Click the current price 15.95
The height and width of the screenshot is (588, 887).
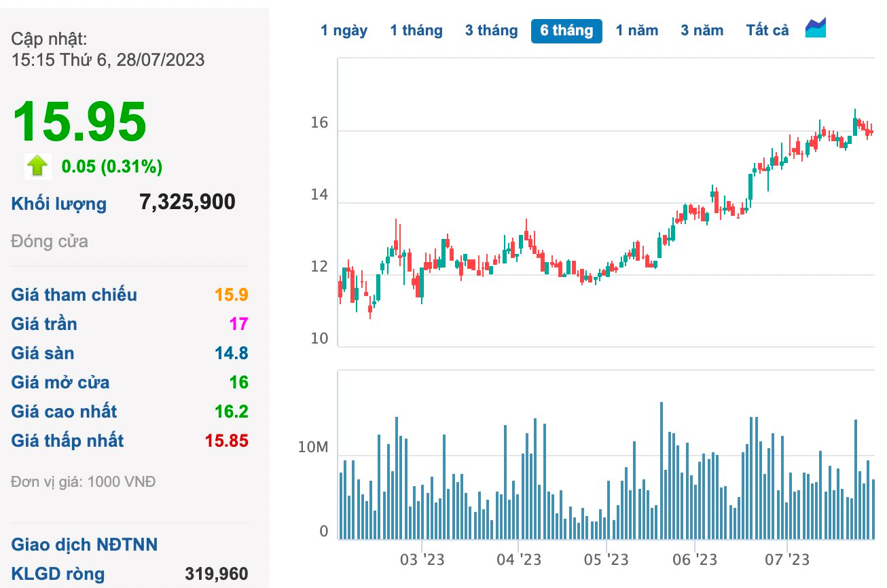click(79, 122)
